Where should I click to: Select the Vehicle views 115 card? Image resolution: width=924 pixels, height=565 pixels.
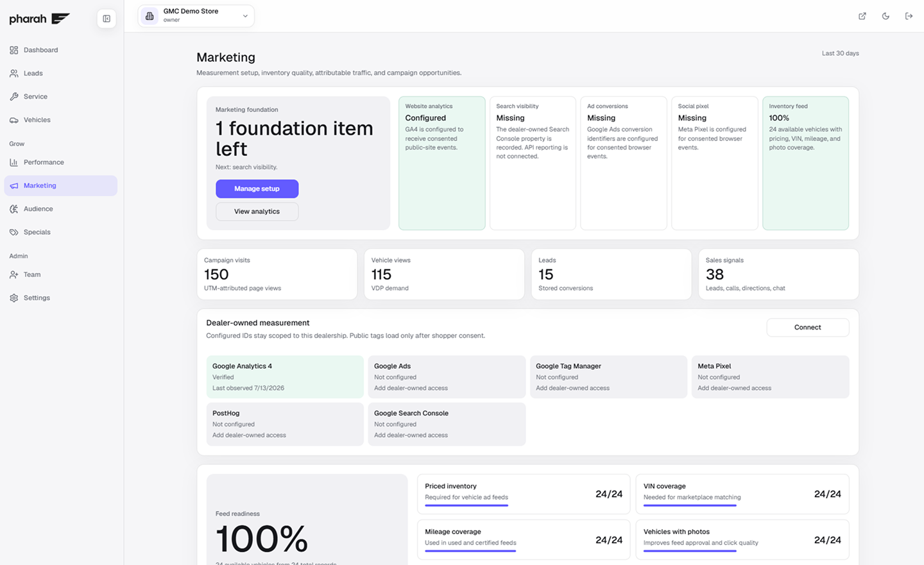444,274
